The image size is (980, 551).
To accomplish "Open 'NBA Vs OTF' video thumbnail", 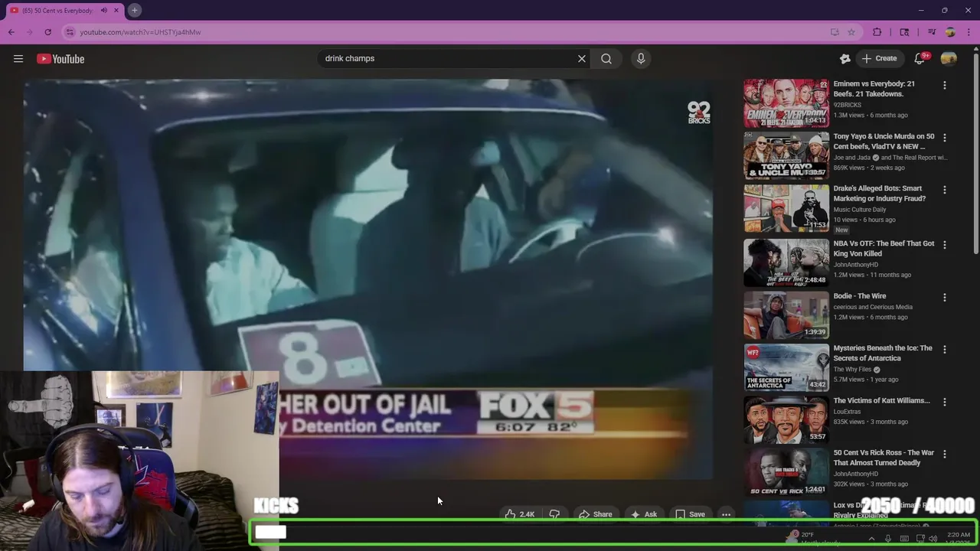I will click(x=786, y=262).
